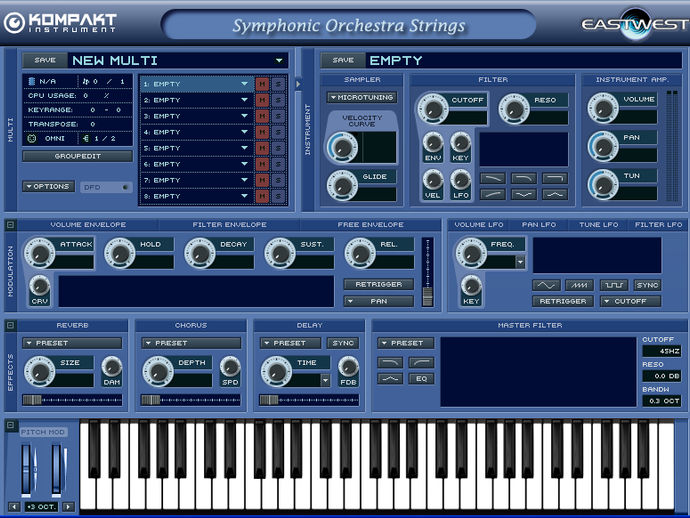Viewport: 690px width, 518px height.
Task: Click the sampler Glide knob
Action: [341, 185]
